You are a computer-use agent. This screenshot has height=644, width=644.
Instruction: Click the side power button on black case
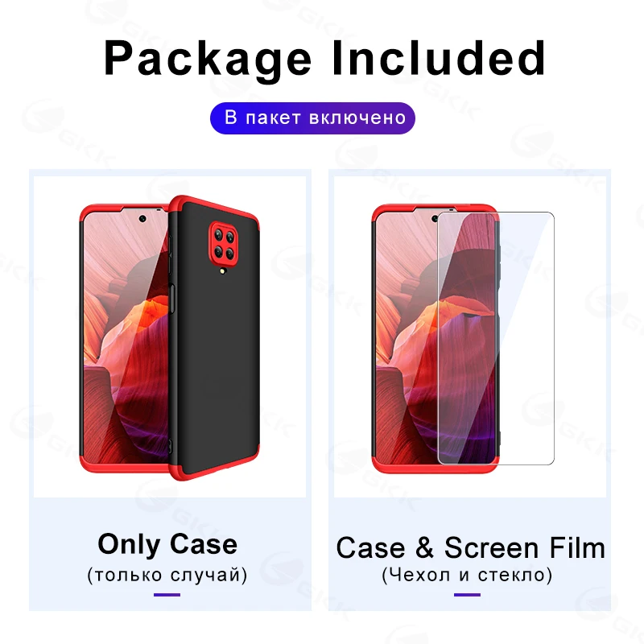[x=171, y=299]
